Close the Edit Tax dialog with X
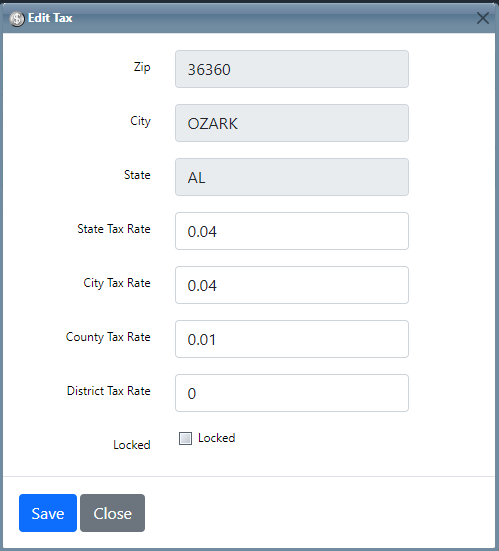The image size is (499, 551). (x=483, y=18)
